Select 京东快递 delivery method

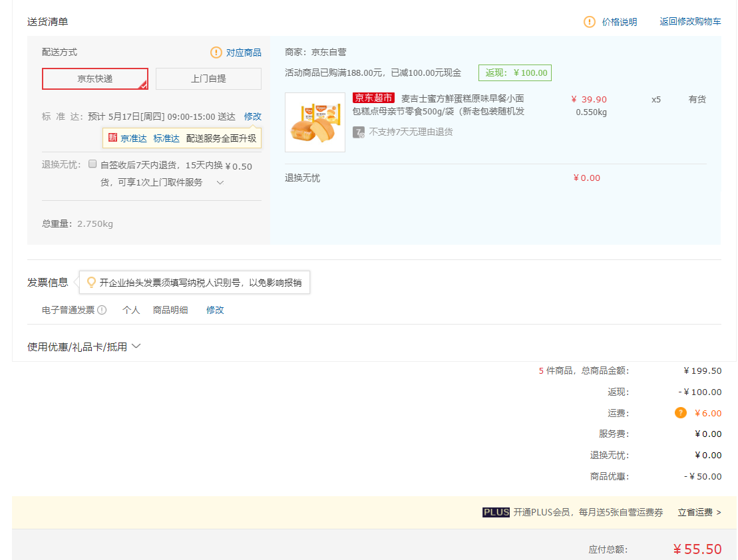point(95,78)
